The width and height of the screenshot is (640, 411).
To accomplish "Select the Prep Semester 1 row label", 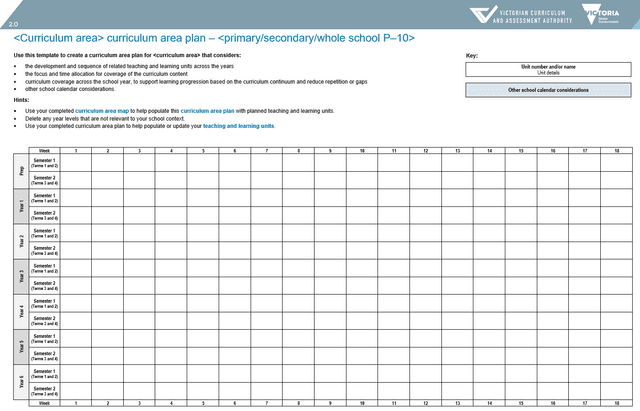I will 44,162.
